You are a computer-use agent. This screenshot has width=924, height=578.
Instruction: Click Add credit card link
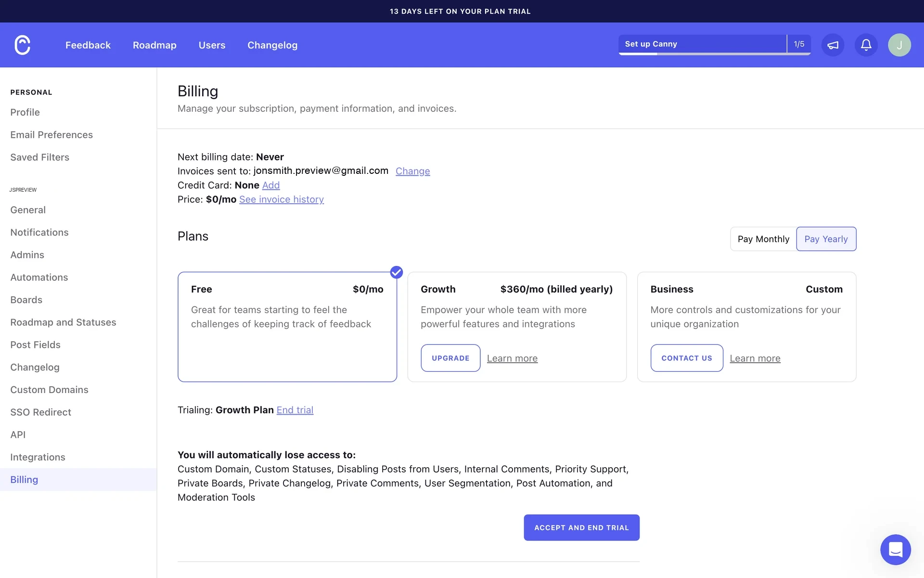pos(271,185)
